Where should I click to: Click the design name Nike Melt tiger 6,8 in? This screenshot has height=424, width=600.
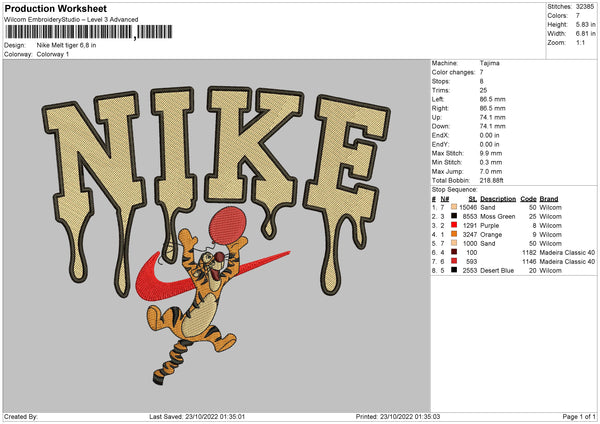66,45
